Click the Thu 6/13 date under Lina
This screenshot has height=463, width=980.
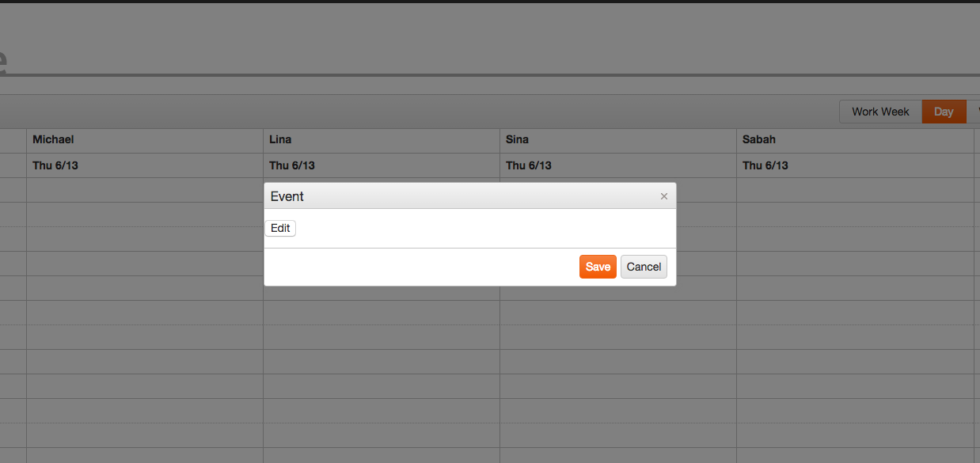(292, 165)
